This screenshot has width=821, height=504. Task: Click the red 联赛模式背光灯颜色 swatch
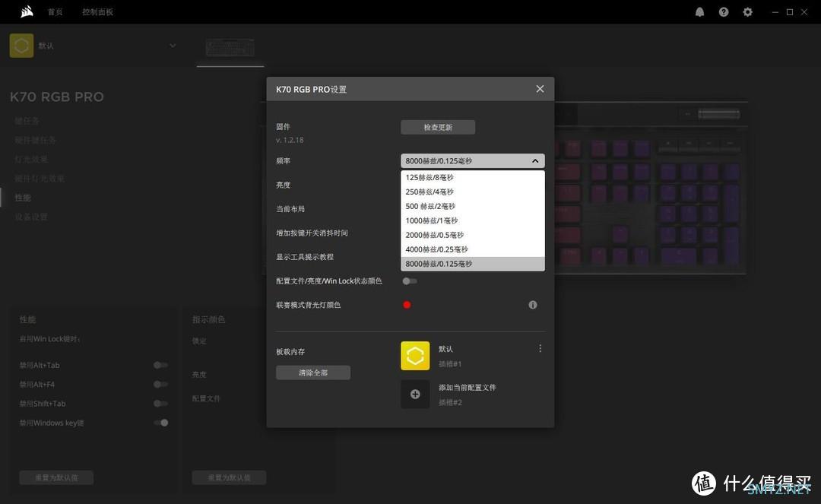pyautogui.click(x=407, y=305)
